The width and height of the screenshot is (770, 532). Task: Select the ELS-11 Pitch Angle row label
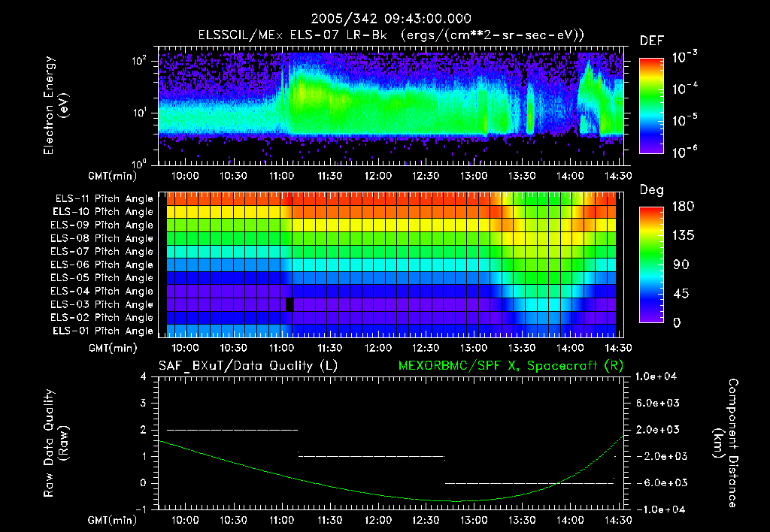(x=104, y=199)
